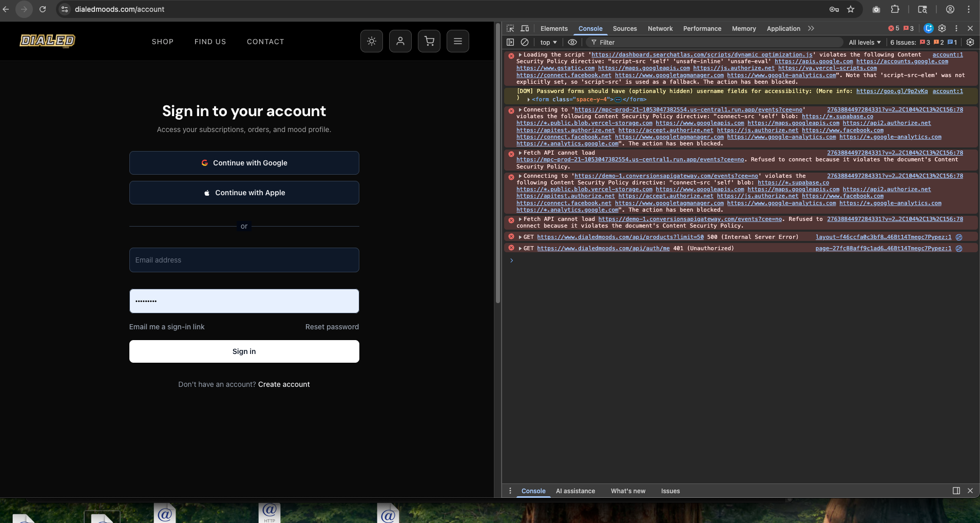Open console settings gear
Viewport: 980px width, 523px height.
(970, 42)
